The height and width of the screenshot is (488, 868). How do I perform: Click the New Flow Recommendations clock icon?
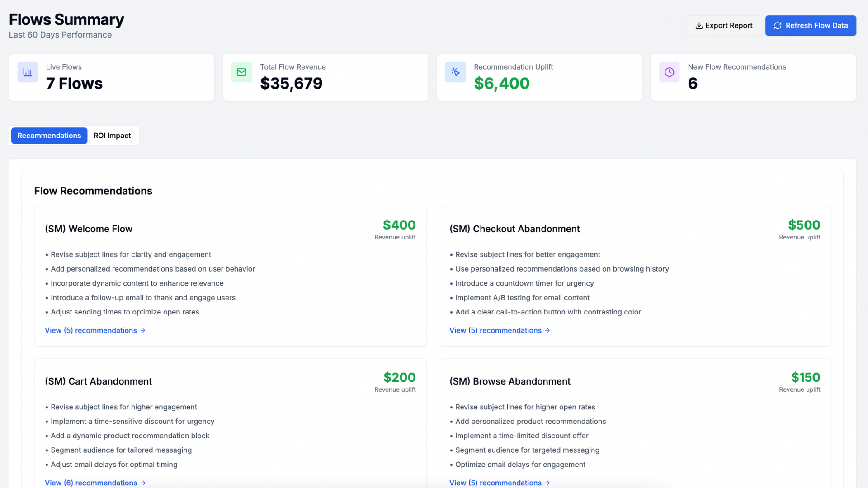[669, 72]
